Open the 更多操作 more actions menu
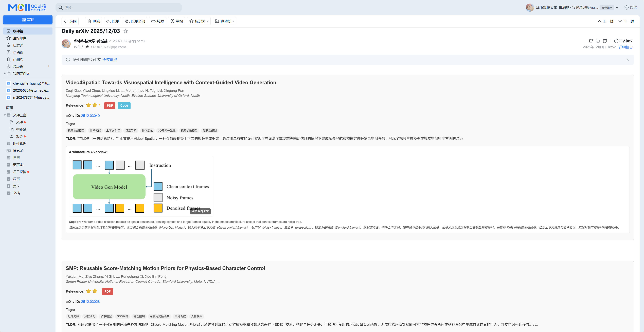This screenshot has height=332, width=644. click(x=623, y=41)
